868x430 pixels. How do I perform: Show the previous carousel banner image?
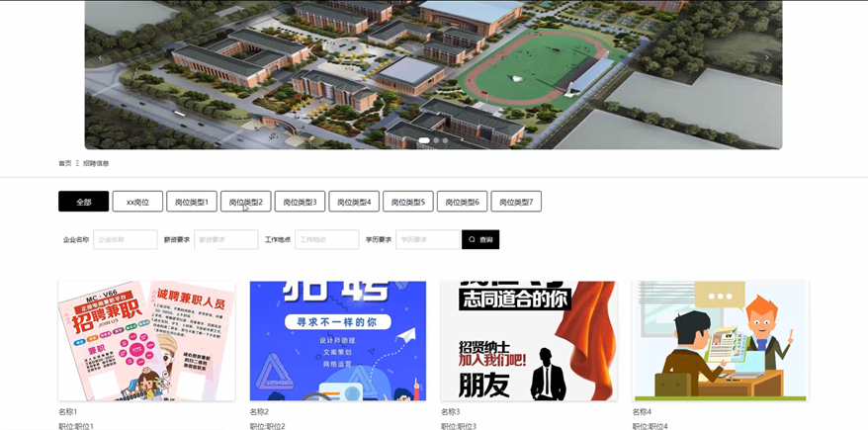click(100, 57)
